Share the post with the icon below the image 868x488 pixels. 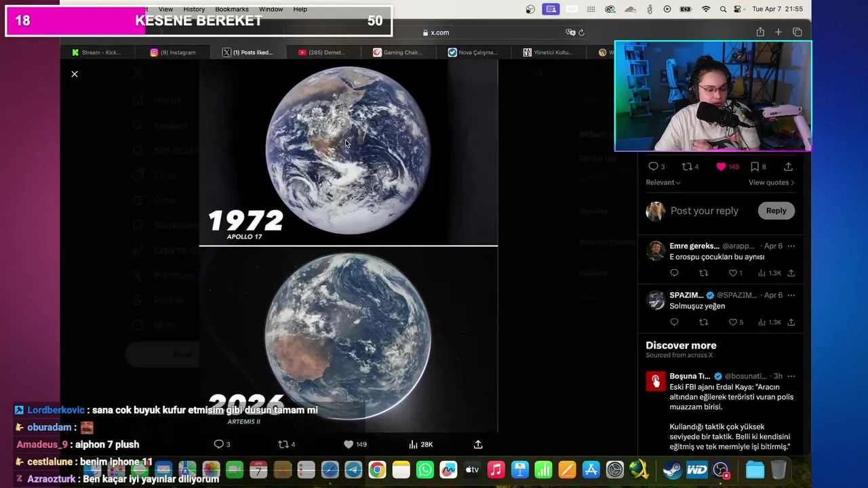point(478,444)
